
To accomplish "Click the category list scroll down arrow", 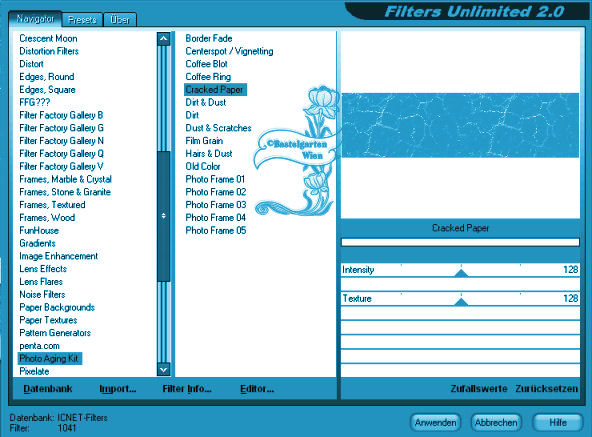I will point(163,369).
